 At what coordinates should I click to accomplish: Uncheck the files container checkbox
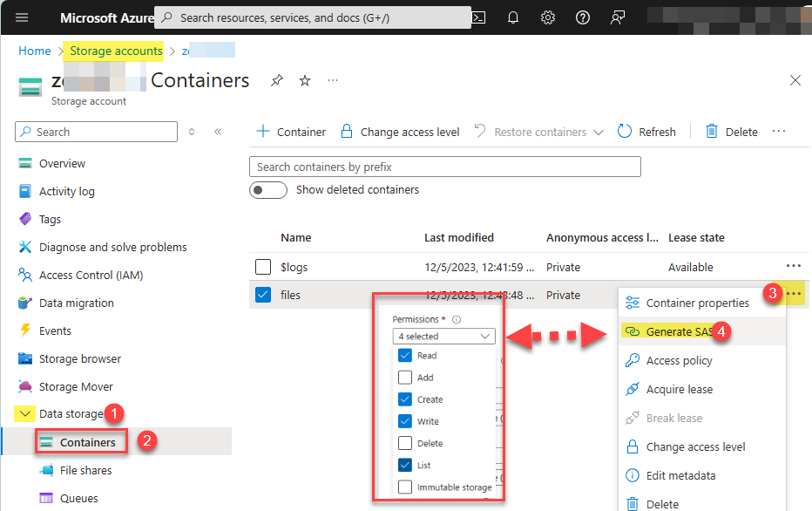263,295
